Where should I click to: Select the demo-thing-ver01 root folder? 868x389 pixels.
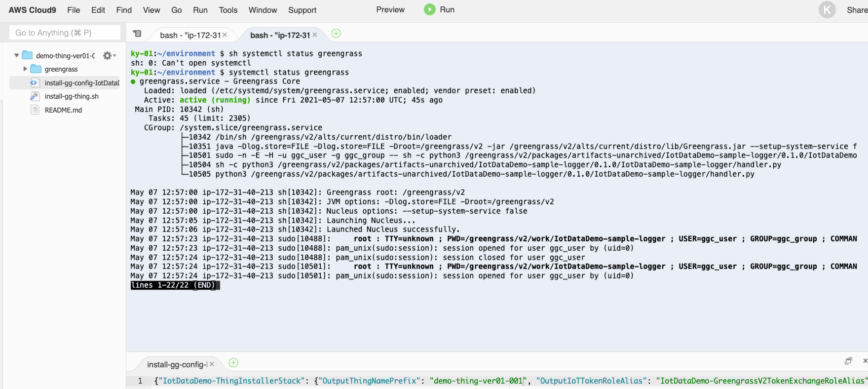coord(65,56)
